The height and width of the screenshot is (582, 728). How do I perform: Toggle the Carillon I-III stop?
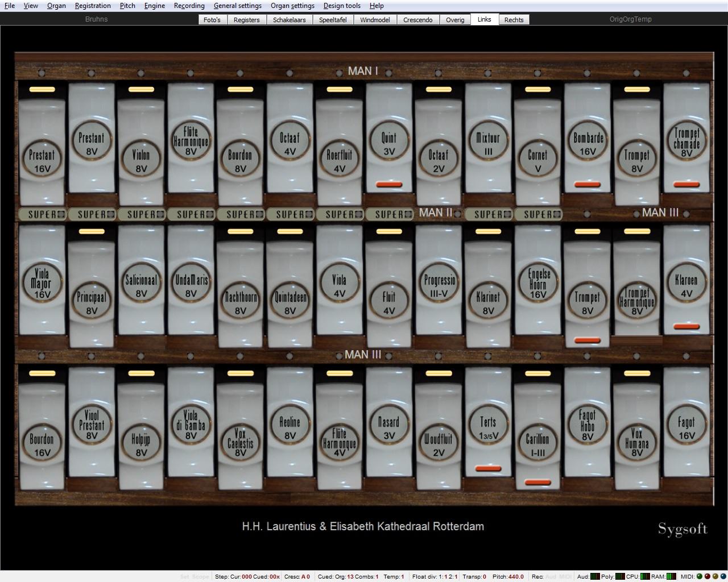537,443
